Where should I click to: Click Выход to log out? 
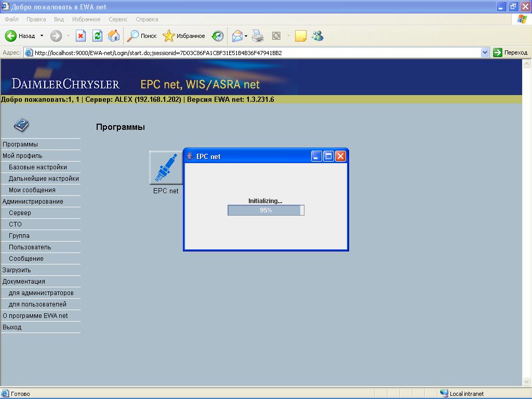pyautogui.click(x=12, y=327)
